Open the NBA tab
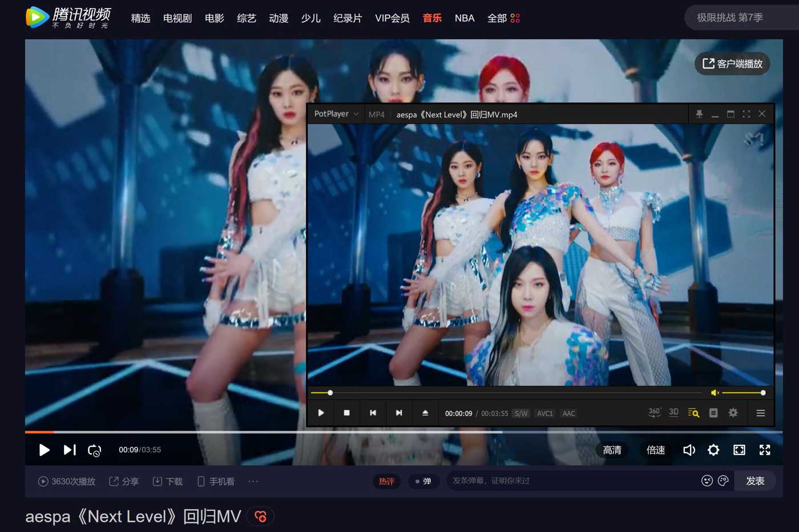The image size is (799, 532). pos(465,18)
